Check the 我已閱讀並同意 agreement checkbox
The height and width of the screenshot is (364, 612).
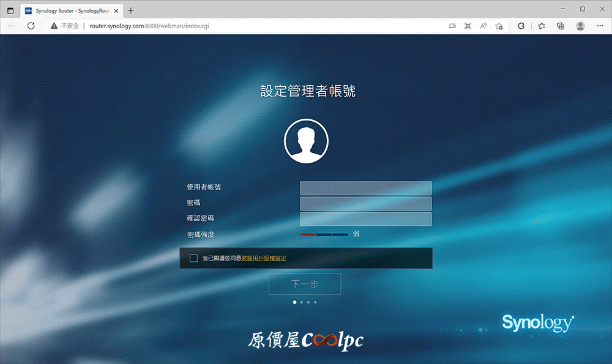pos(193,258)
